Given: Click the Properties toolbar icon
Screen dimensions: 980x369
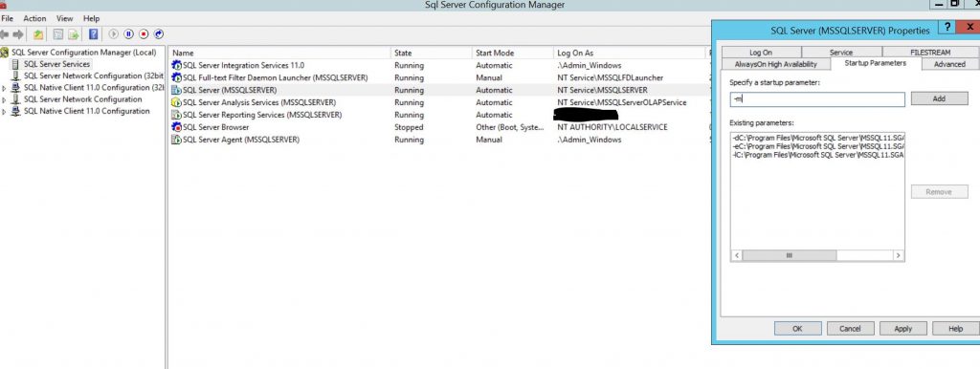Looking at the screenshot, I should pyautogui.click(x=58, y=34).
